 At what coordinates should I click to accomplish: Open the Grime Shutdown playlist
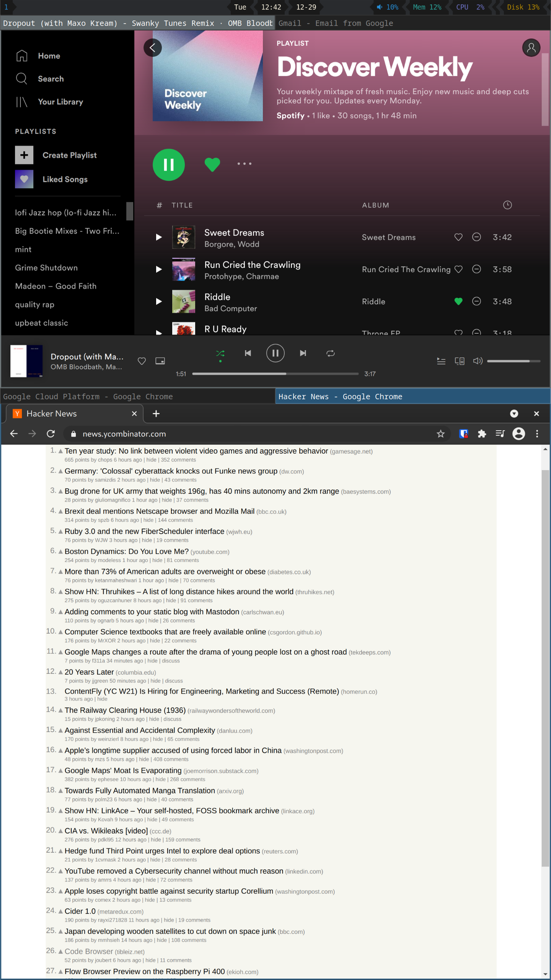46,268
